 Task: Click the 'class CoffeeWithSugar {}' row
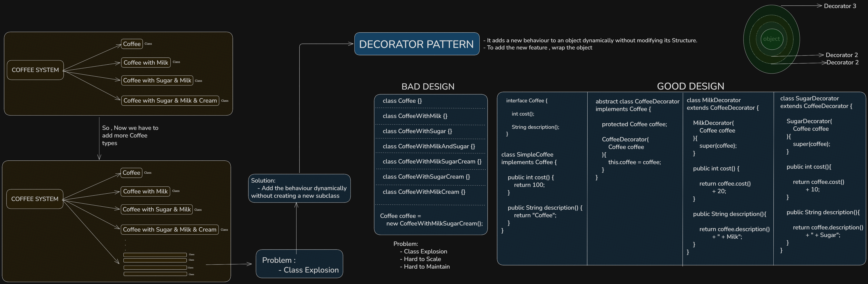(417, 131)
